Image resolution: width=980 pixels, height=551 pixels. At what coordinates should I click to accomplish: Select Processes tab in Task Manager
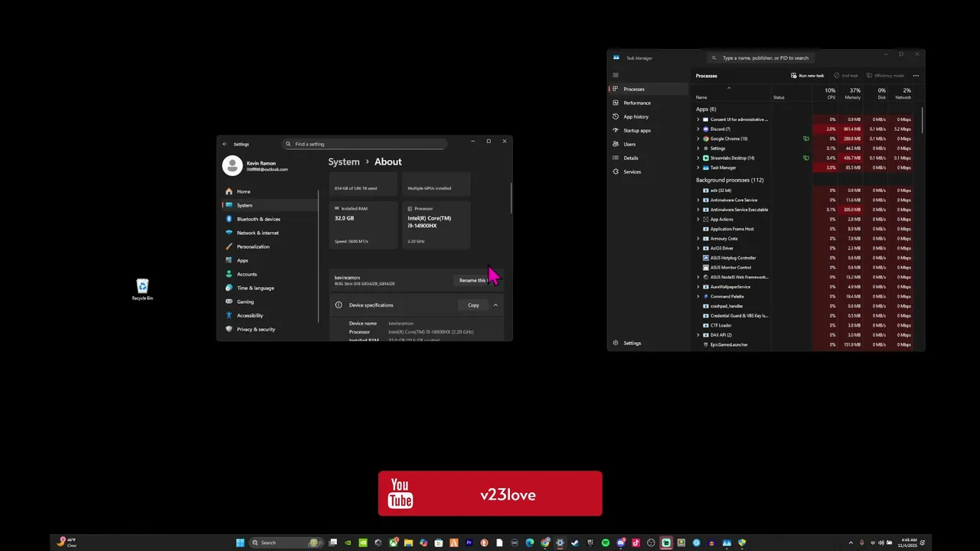point(648,89)
